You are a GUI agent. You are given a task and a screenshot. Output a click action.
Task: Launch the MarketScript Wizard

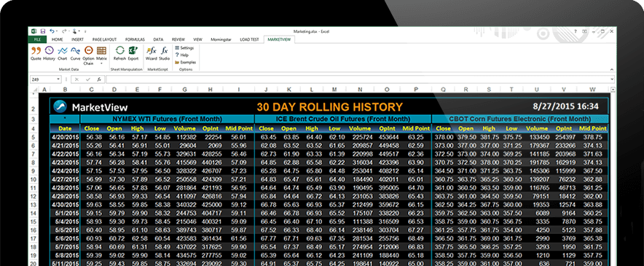151,53
